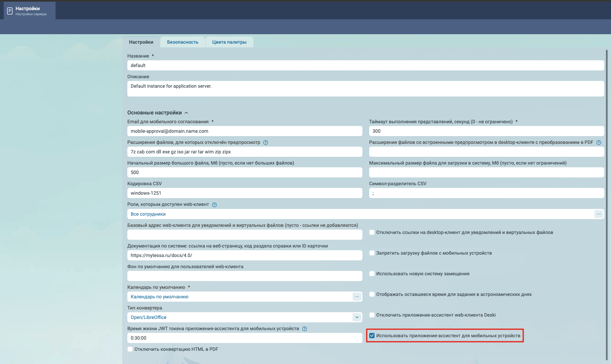Check Запретить загрузку файлов с мобильных устройств

point(372,253)
